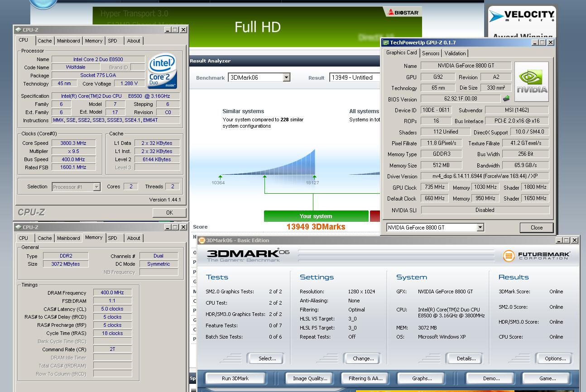
Task: Click the Driver Version field in GPU-Z
Action: click(485, 176)
